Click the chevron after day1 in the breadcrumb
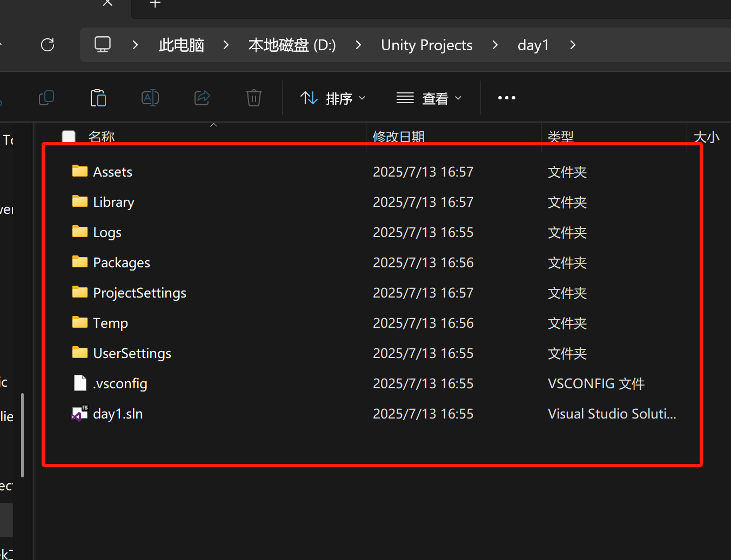731x560 pixels. coord(572,45)
